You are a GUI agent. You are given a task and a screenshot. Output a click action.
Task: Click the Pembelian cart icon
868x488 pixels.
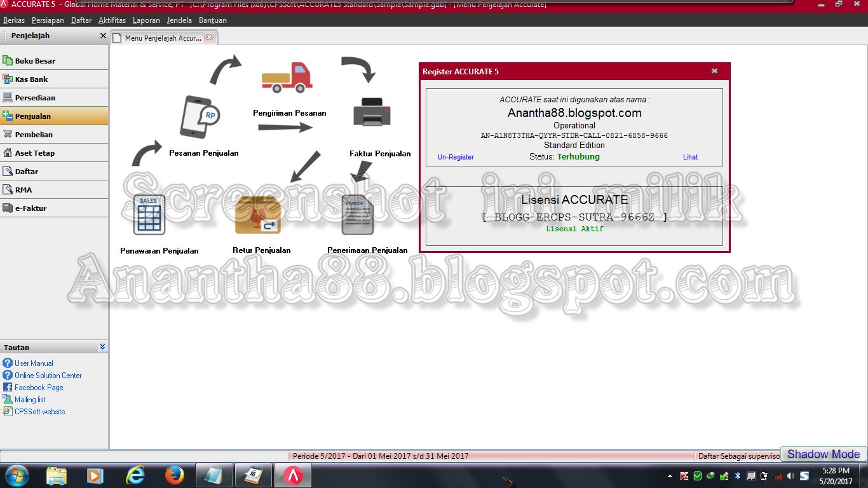click(x=8, y=135)
